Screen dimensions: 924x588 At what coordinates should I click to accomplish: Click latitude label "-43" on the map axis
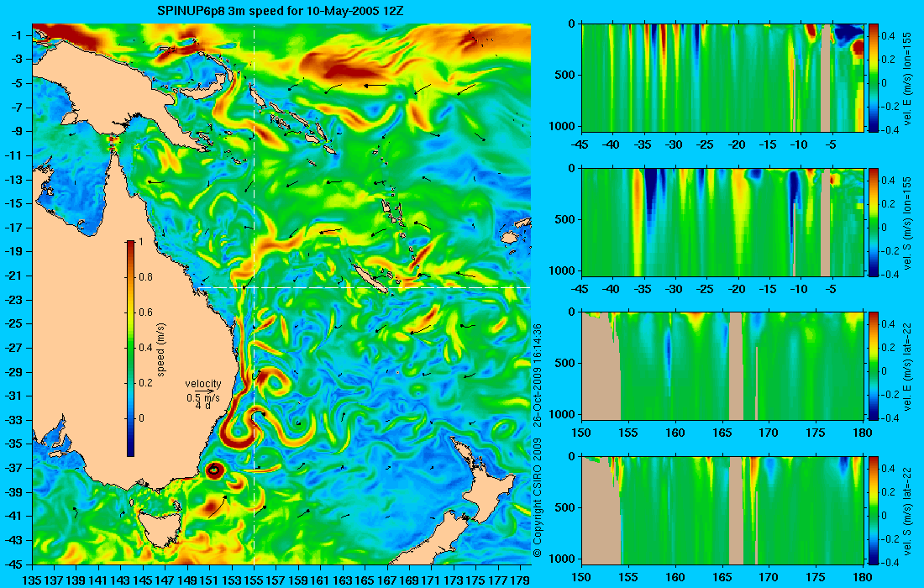[13, 539]
